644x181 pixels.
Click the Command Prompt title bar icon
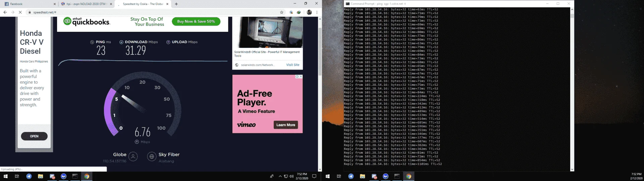pyautogui.click(x=347, y=4)
